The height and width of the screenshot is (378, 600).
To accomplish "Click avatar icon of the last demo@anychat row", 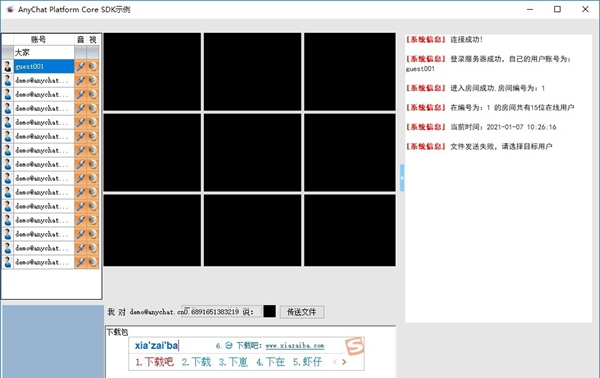I will tap(8, 262).
